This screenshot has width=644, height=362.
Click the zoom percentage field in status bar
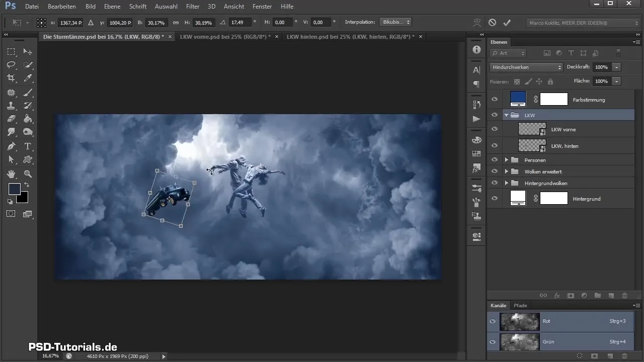click(50, 356)
